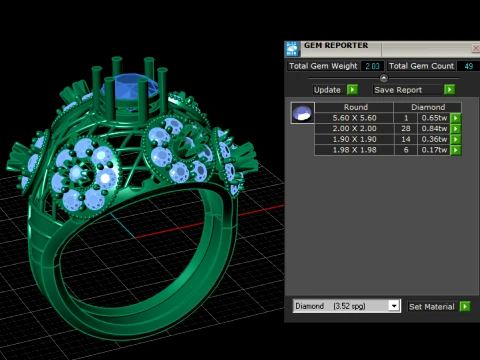Select the 2.00 X 2.00 size cell
The width and height of the screenshot is (480, 360).
coord(354,129)
